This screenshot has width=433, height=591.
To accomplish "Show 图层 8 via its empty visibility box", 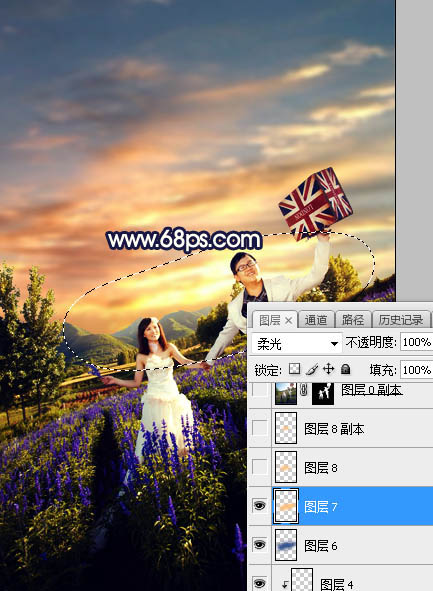I will coord(260,467).
